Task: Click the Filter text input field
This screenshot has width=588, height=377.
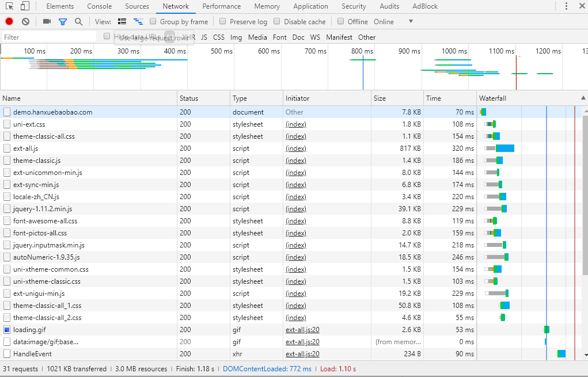Action: 49,37
